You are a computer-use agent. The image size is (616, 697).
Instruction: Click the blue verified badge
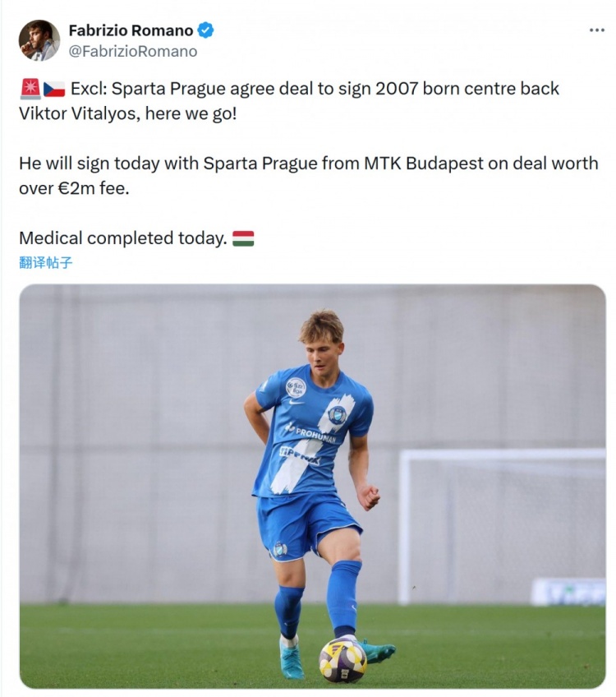[205, 30]
